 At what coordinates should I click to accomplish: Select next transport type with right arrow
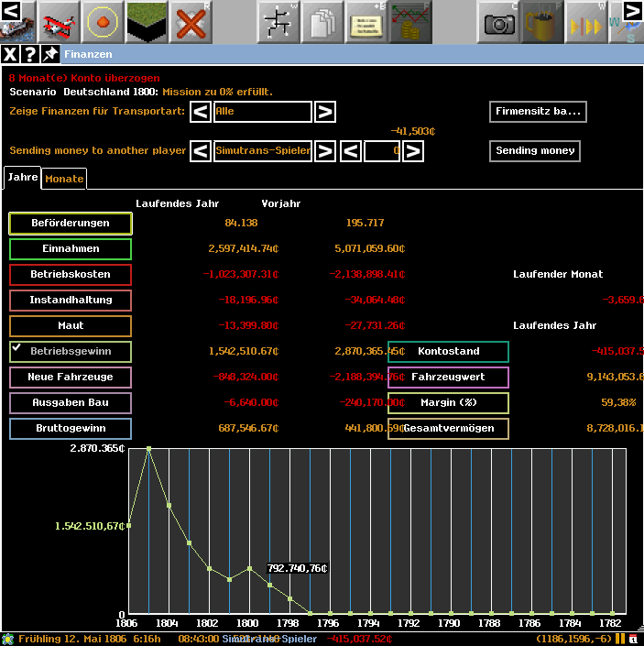(324, 112)
